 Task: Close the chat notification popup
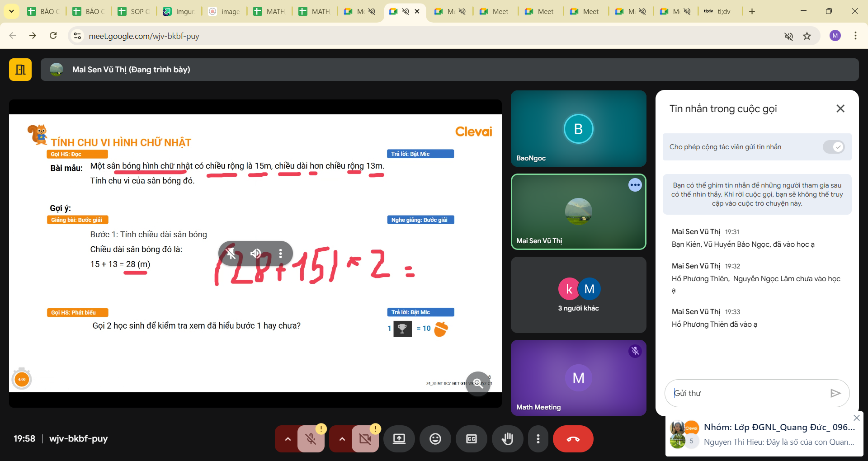click(856, 418)
